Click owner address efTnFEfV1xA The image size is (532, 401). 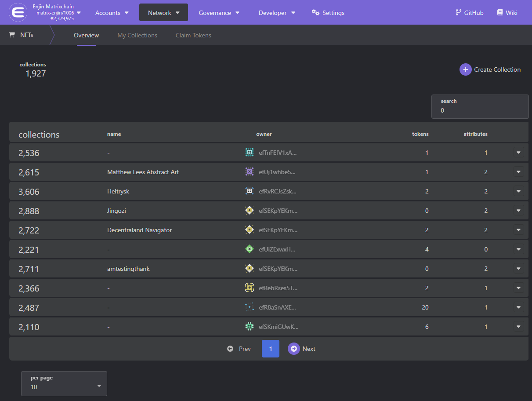[x=278, y=153]
